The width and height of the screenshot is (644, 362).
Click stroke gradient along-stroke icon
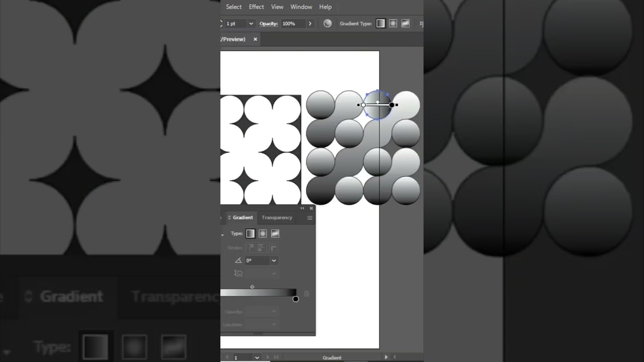point(261,248)
